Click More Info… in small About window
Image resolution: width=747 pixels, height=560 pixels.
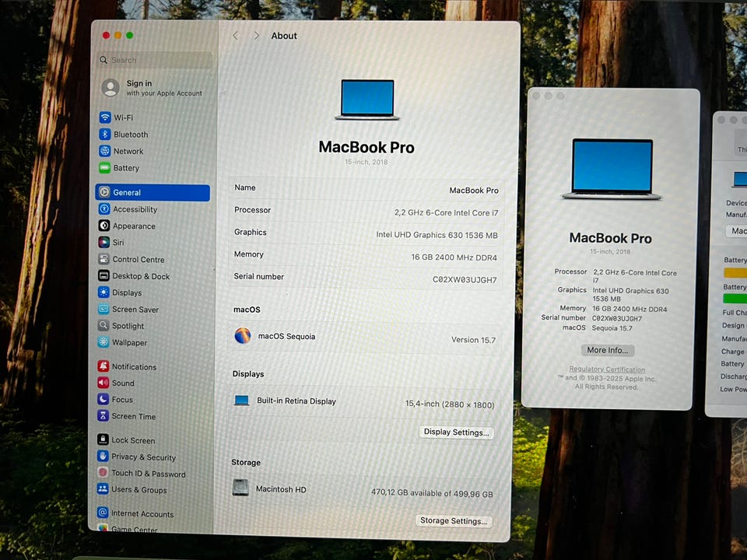pyautogui.click(x=608, y=350)
